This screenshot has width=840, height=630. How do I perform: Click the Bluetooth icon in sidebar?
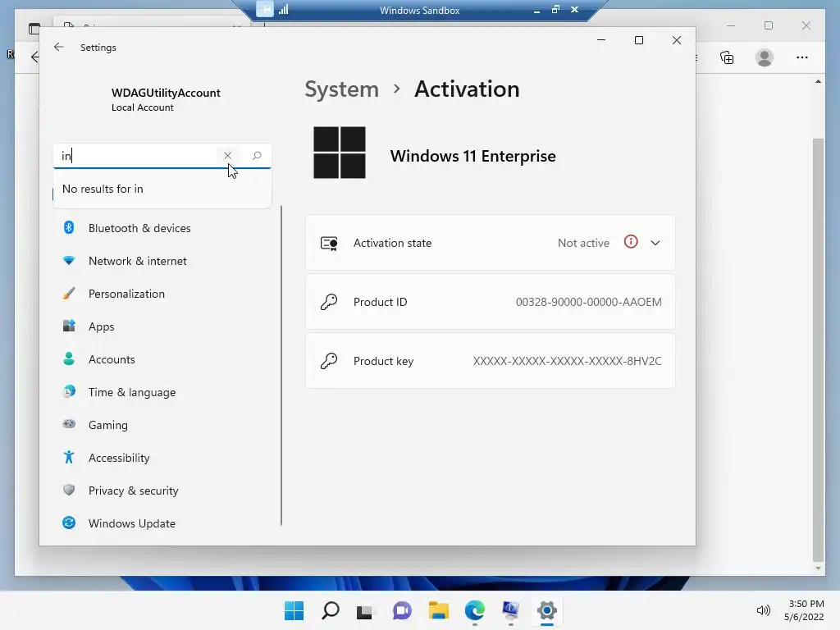(69, 228)
